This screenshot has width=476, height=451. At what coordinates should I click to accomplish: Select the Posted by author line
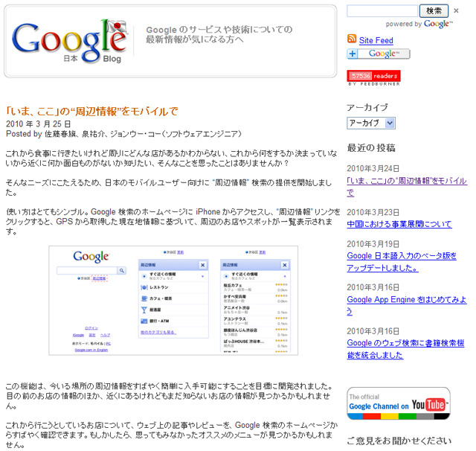click(123, 134)
